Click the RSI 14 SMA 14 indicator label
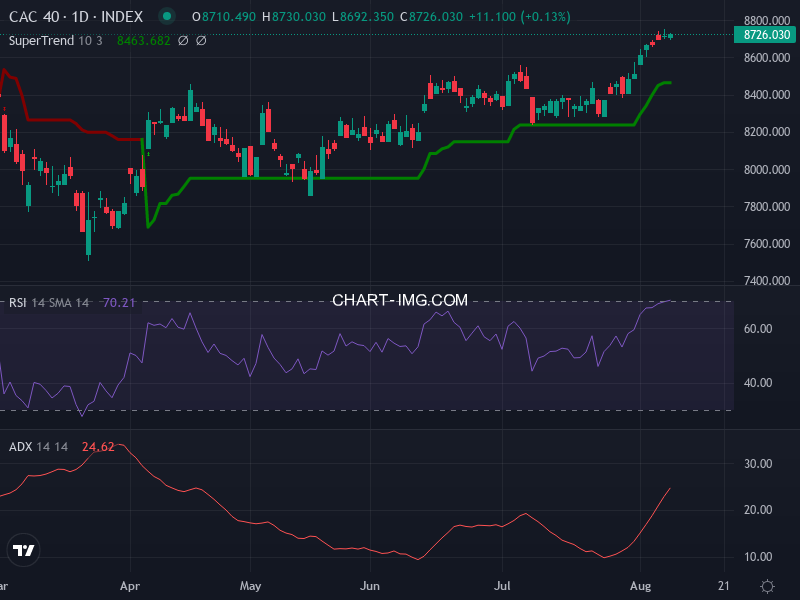The height and width of the screenshot is (600, 800). 49,303
